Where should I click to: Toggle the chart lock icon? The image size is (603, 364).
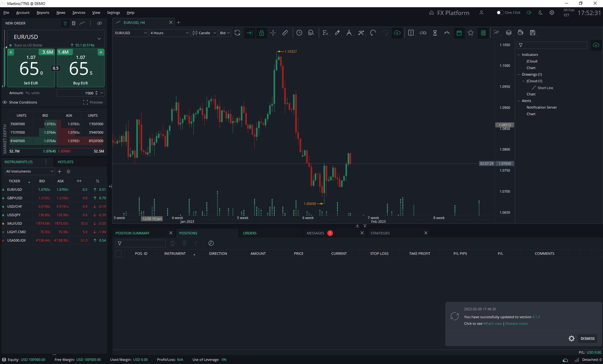click(x=261, y=33)
